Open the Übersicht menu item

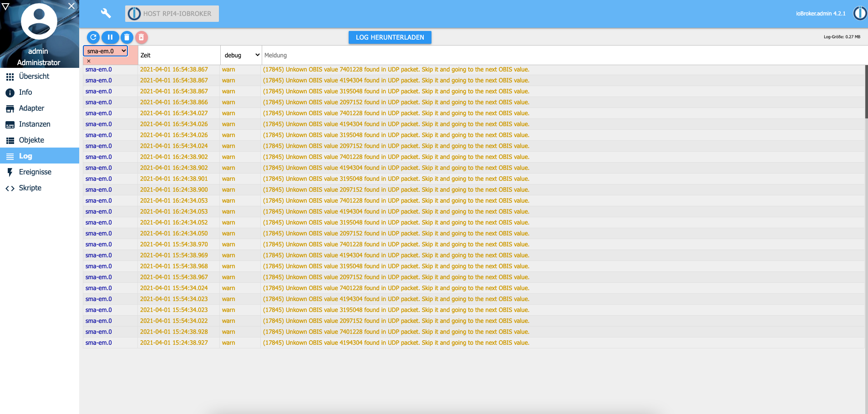coord(34,77)
